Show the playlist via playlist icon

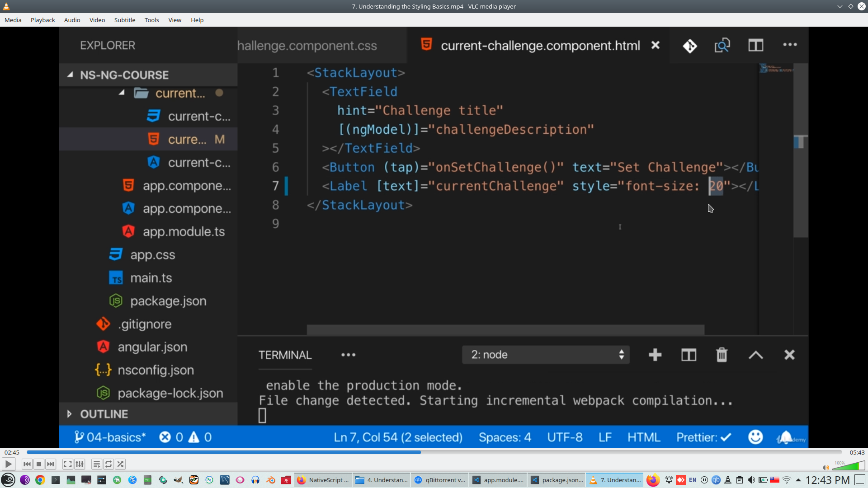click(x=96, y=464)
